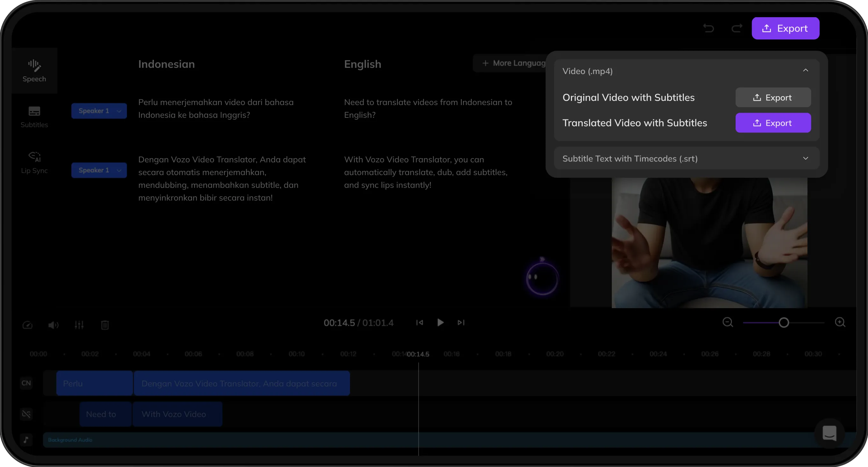868x467 pixels.
Task: Click the Indonesian column header
Action: (x=166, y=64)
